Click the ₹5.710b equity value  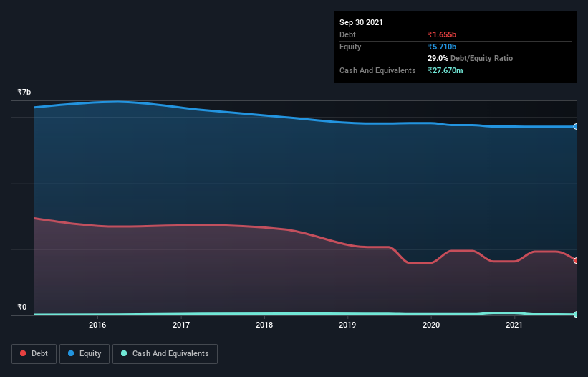[442, 47]
